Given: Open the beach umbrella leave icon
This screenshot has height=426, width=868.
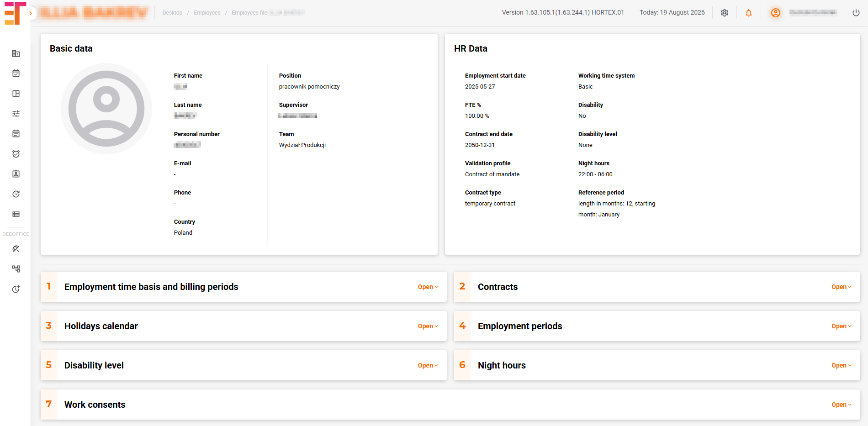Looking at the screenshot, I should (16, 249).
